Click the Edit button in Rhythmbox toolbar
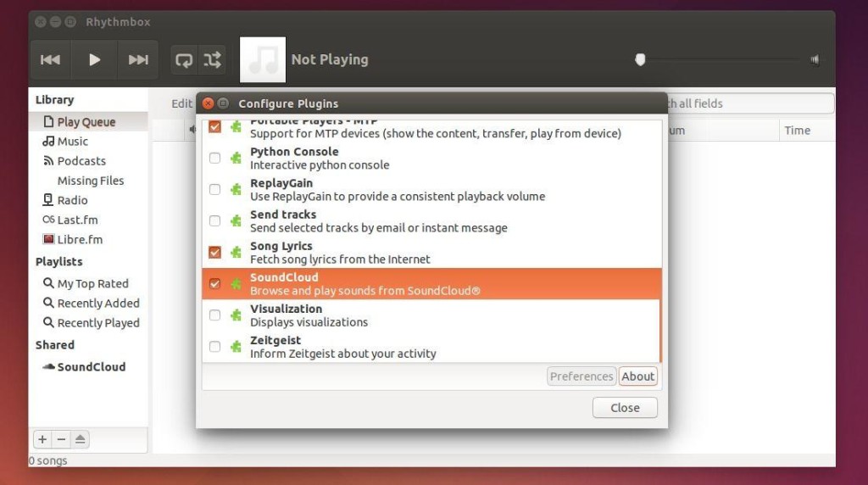Viewport: 868px width, 485px height. (181, 104)
